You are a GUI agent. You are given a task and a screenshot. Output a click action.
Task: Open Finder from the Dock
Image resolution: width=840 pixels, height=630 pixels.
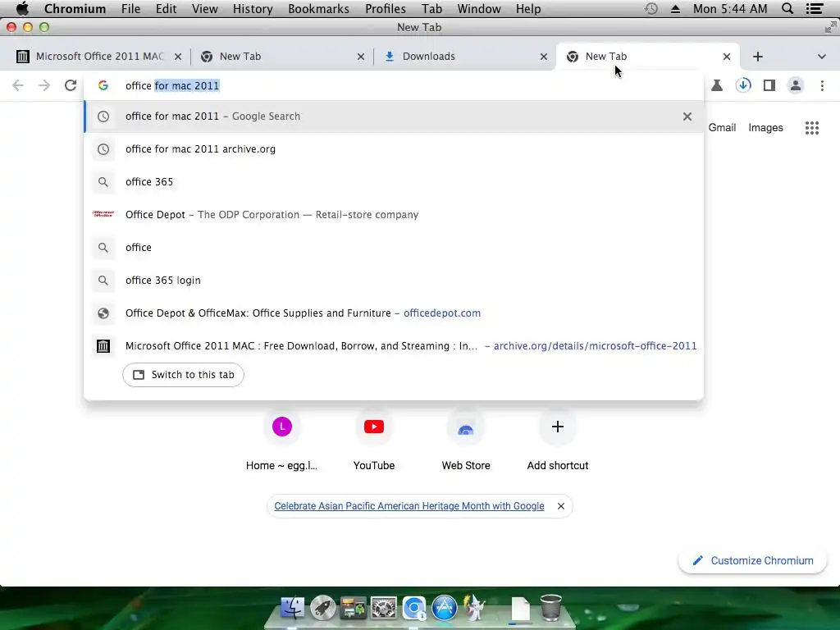tap(293, 608)
